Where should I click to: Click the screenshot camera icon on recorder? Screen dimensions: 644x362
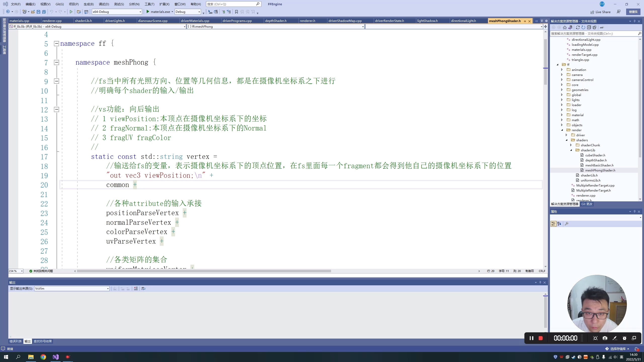(x=605, y=338)
